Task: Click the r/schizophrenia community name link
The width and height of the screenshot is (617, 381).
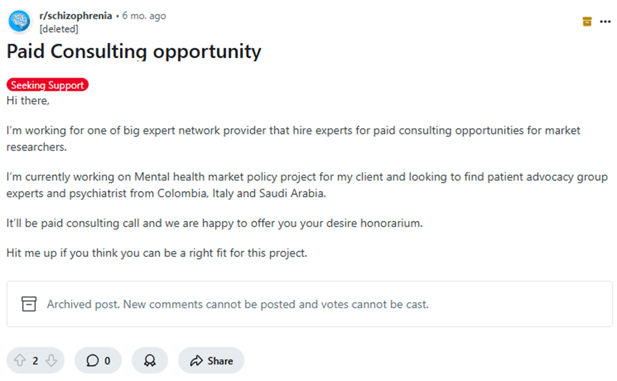Action: [x=76, y=16]
